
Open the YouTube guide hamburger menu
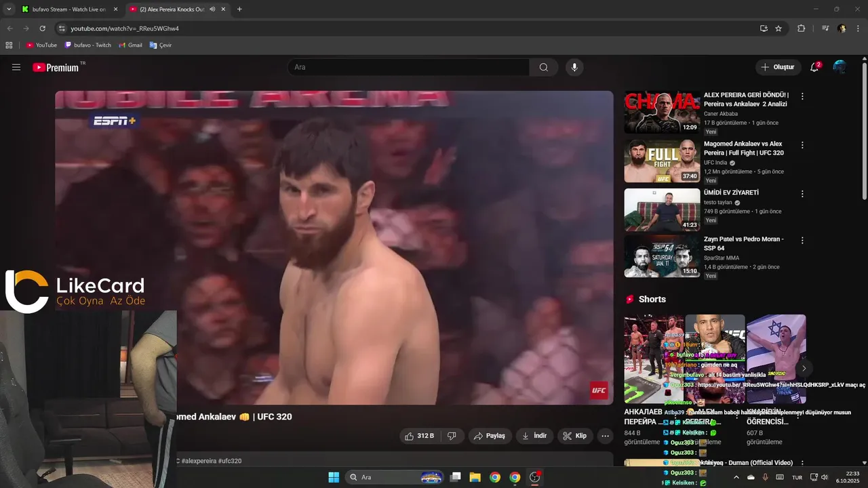tap(16, 67)
